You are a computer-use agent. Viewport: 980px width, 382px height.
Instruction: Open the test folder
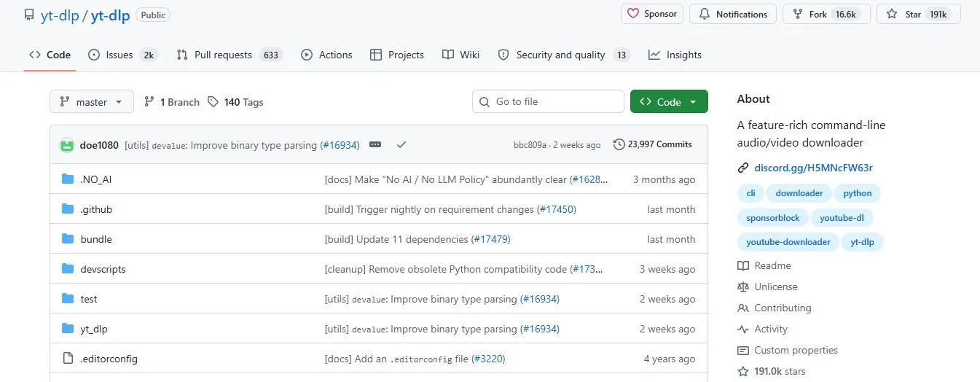coord(89,299)
